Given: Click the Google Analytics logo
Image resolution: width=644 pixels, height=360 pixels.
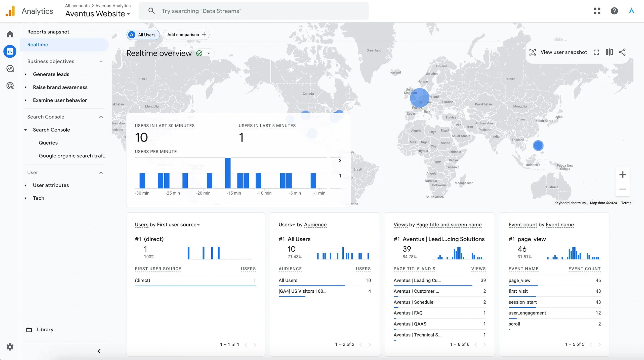Looking at the screenshot, I should 10,11.
